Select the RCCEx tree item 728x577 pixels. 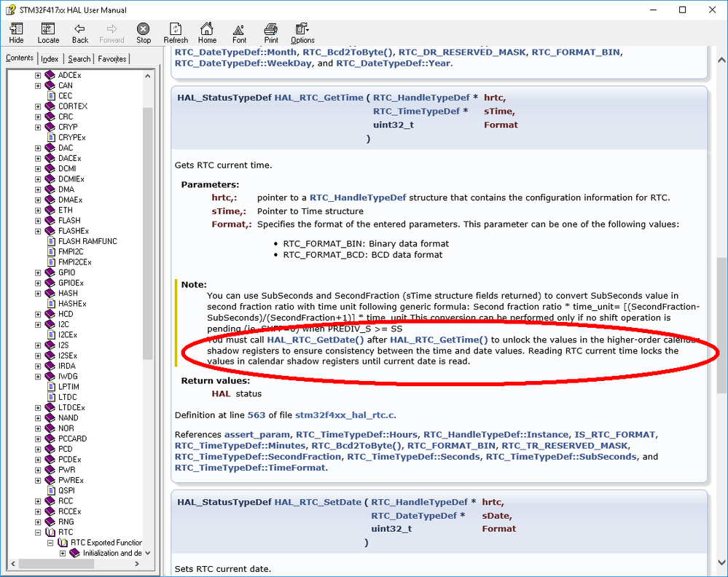[x=70, y=511]
